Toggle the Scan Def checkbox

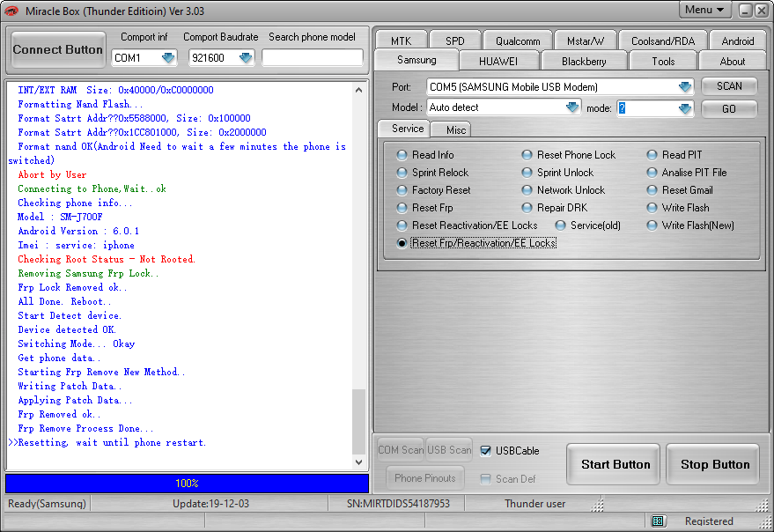pyautogui.click(x=486, y=479)
